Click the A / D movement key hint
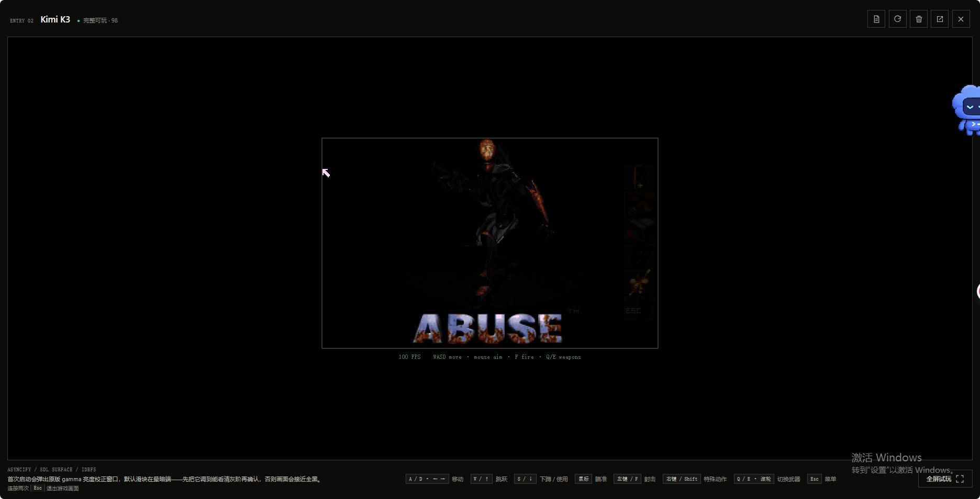 click(x=427, y=479)
